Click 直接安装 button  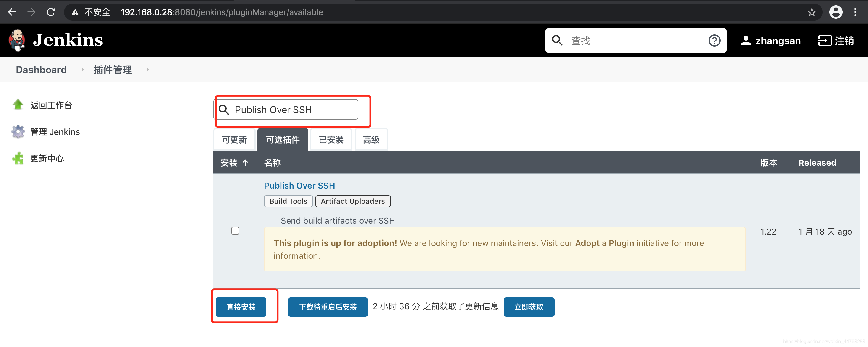(x=241, y=307)
